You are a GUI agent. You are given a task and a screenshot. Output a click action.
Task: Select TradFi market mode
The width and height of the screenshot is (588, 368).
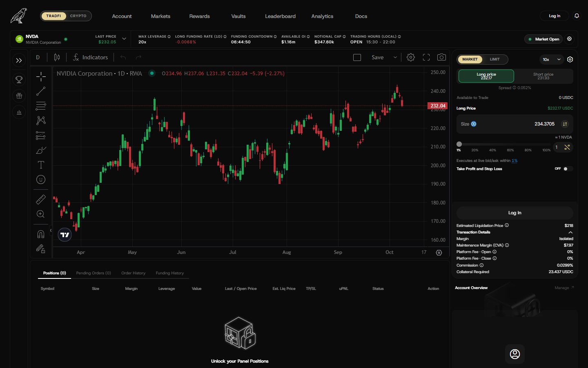tap(53, 16)
